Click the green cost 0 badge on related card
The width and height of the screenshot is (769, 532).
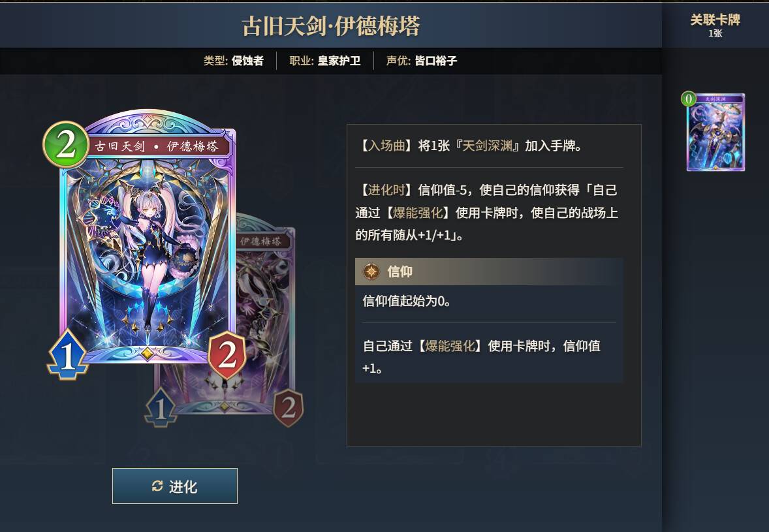689,99
